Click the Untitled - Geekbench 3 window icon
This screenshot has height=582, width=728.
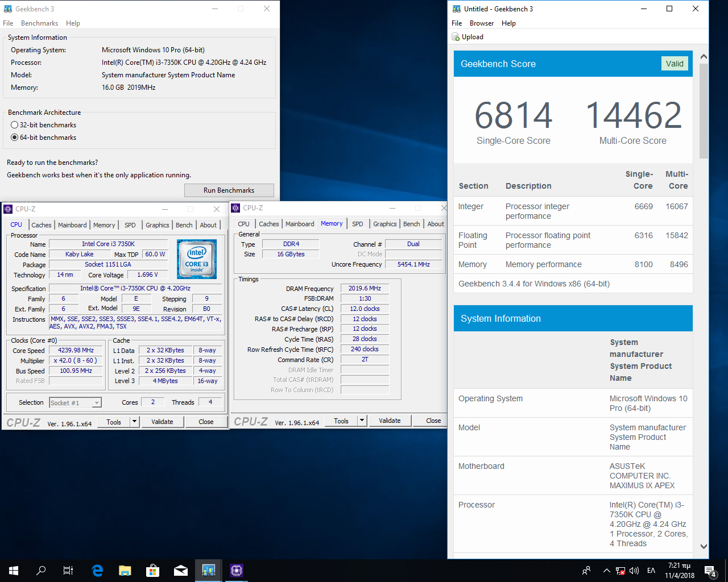(x=457, y=9)
